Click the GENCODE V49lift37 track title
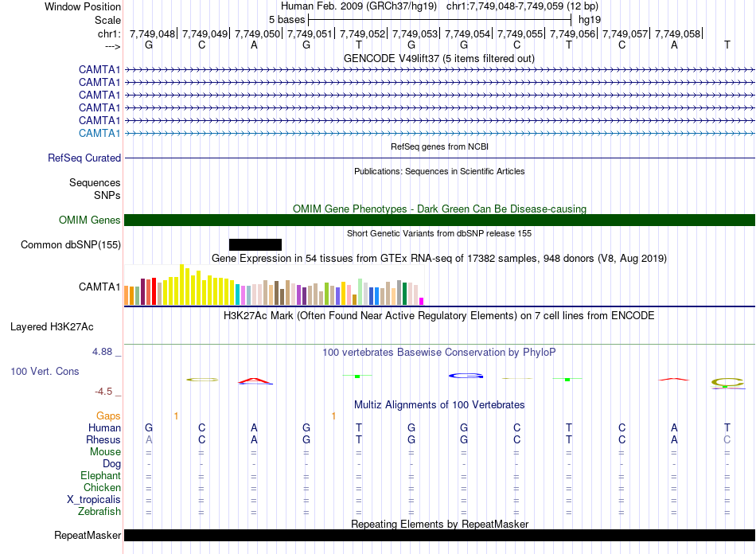Screen dimensions: 756x554 (439, 59)
